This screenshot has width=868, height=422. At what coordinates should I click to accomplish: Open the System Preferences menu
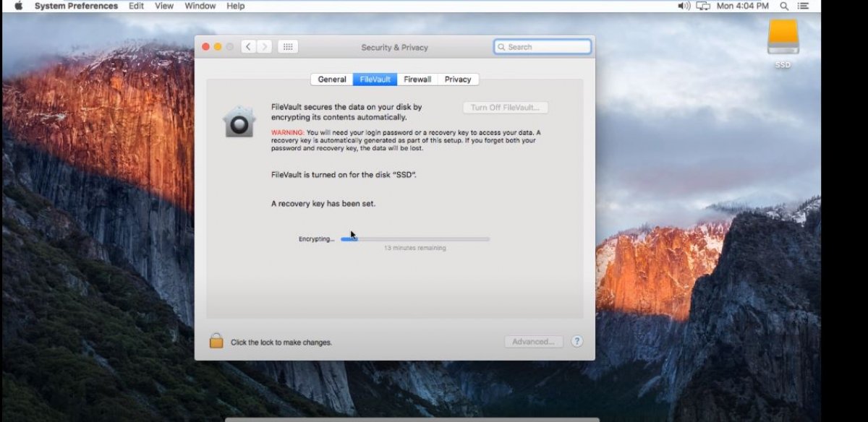tap(75, 6)
